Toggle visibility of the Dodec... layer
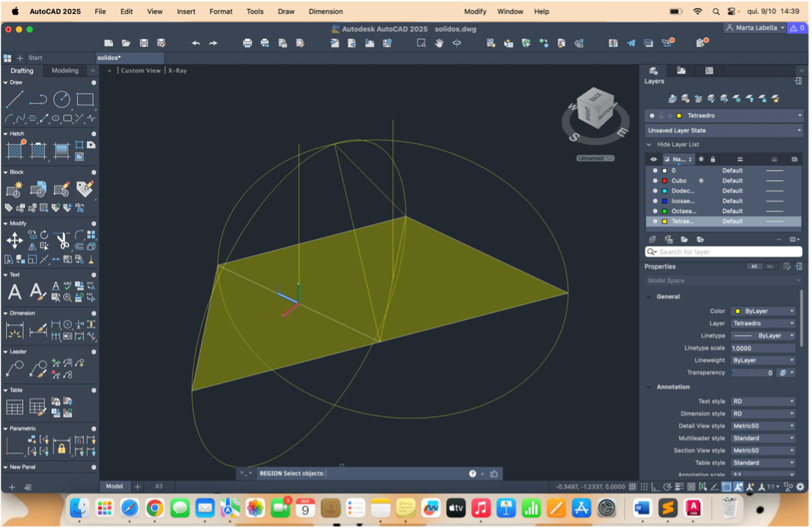Screen dimensions: 812x529 (x=655, y=192)
